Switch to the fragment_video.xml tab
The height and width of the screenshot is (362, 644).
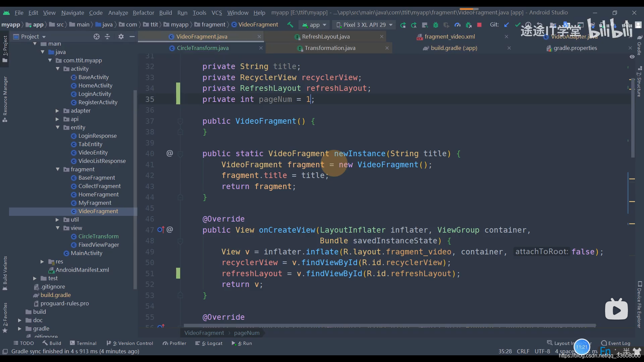tap(449, 37)
